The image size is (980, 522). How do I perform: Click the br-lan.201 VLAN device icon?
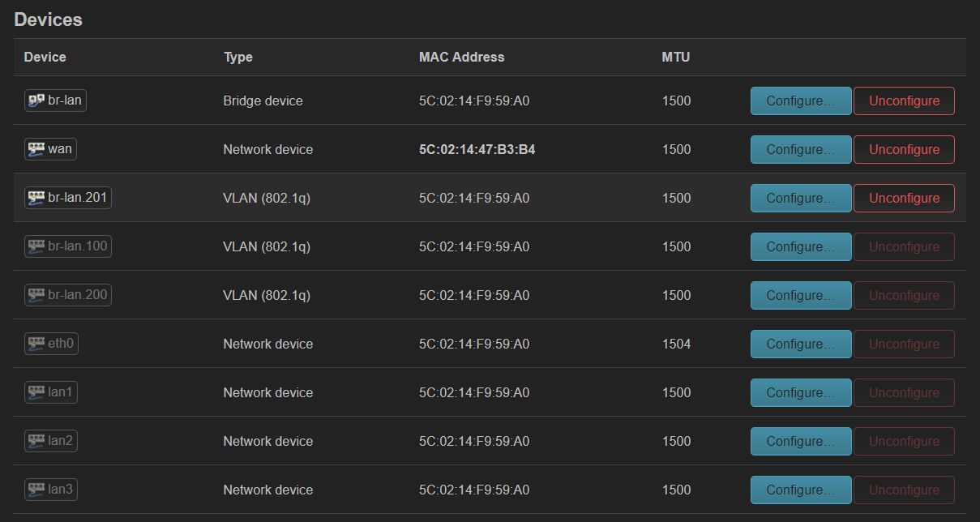pyautogui.click(x=36, y=198)
